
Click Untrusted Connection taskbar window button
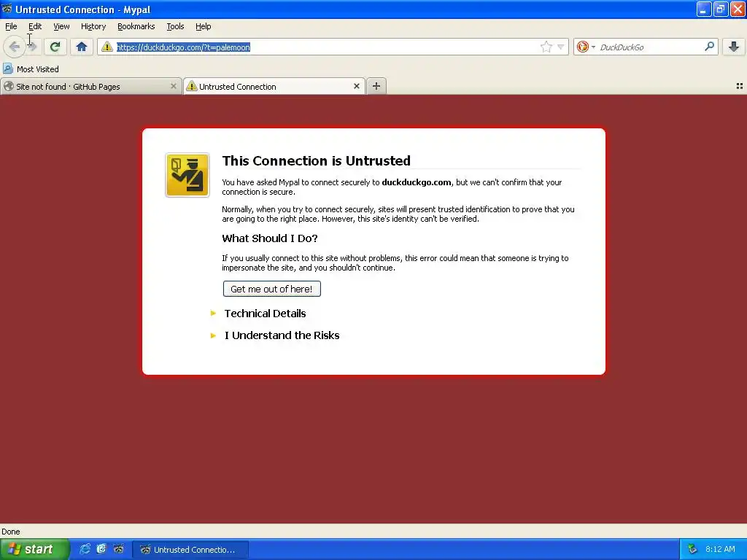click(x=190, y=550)
